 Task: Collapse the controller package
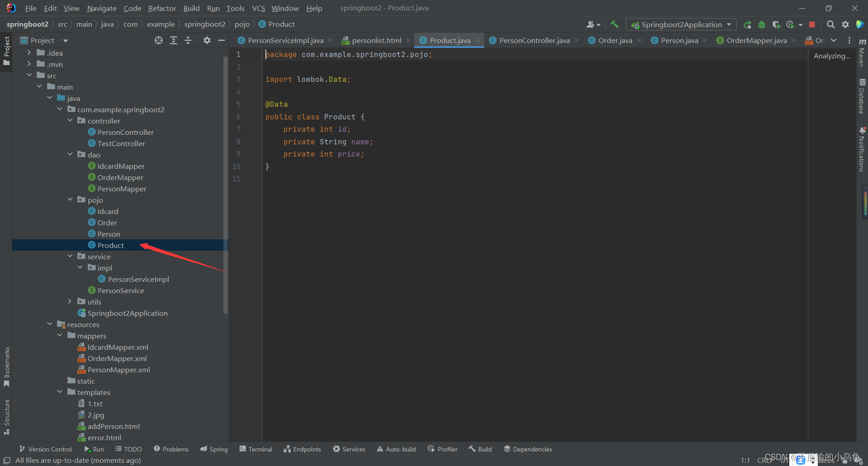point(70,121)
